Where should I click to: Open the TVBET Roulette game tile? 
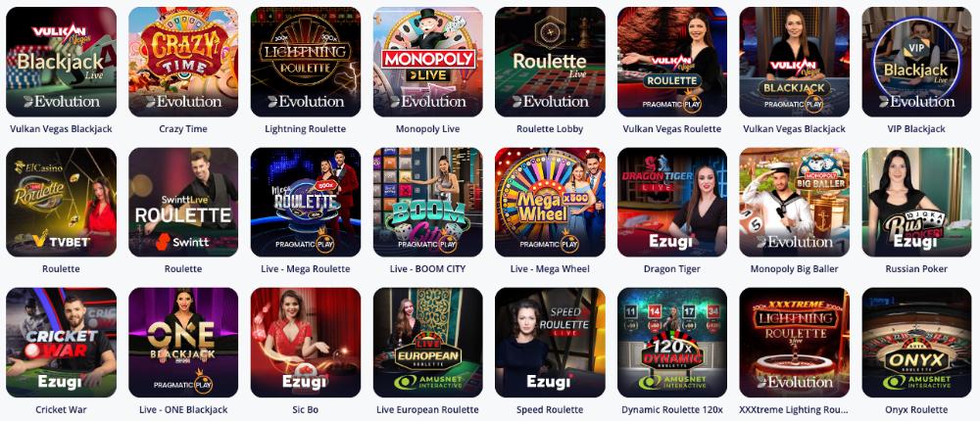(61, 203)
